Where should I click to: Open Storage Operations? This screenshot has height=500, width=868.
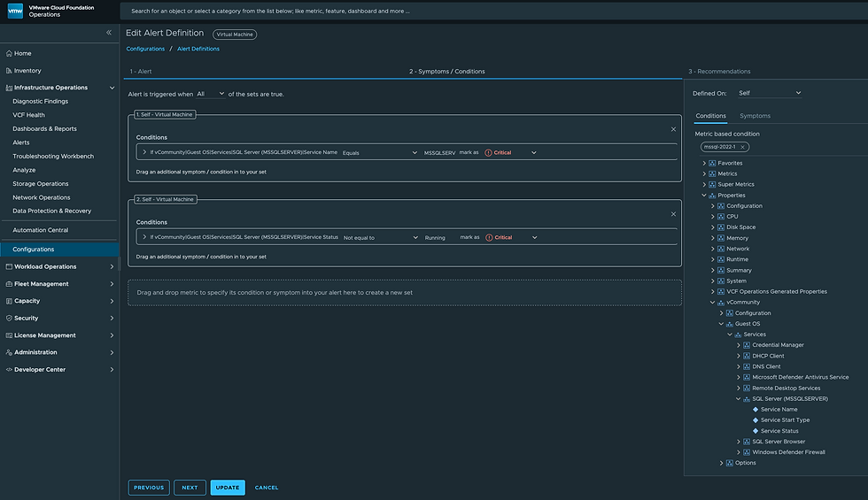[41, 184]
